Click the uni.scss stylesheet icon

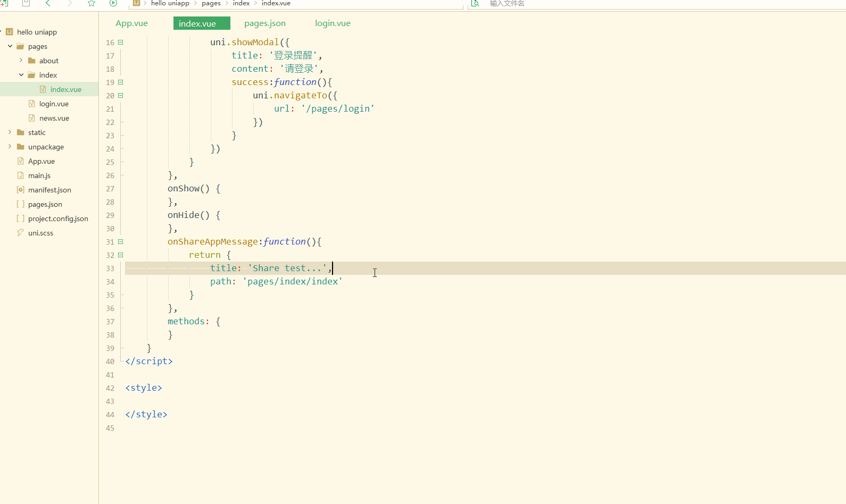point(21,233)
